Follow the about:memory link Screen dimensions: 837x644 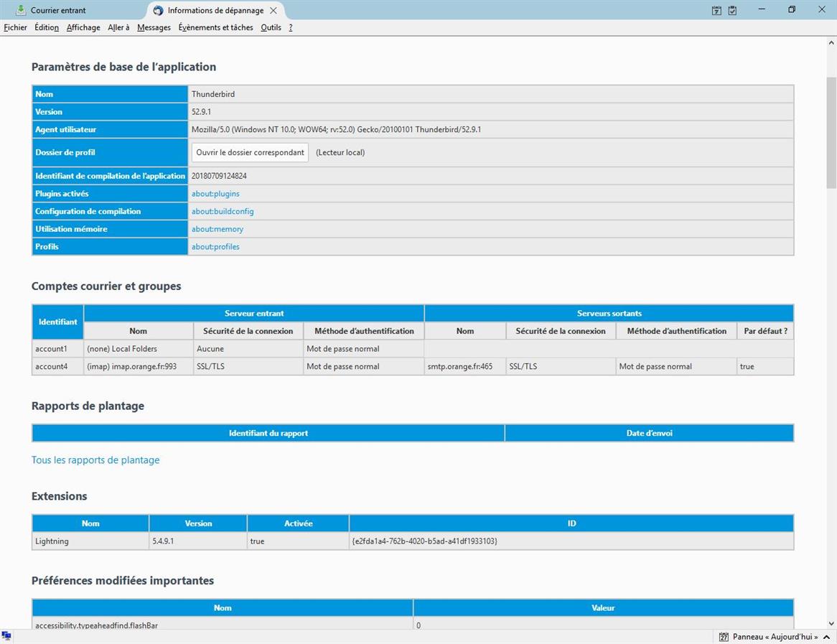218,229
